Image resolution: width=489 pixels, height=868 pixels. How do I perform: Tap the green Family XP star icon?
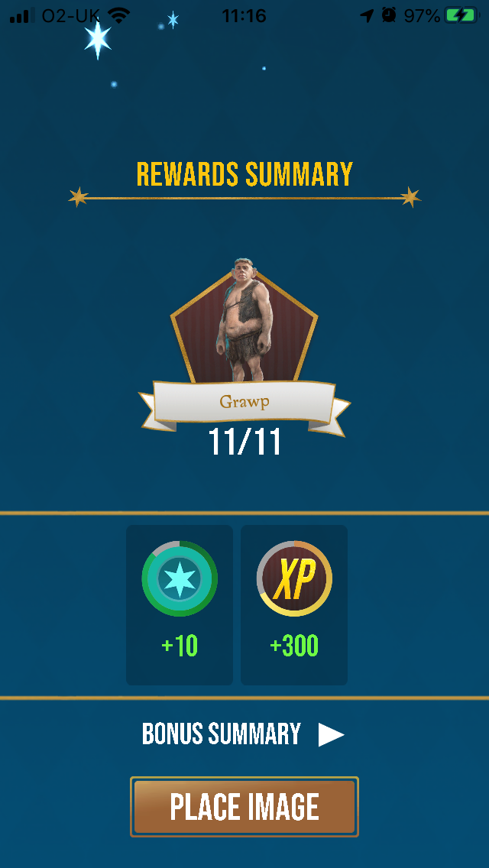[180, 578]
